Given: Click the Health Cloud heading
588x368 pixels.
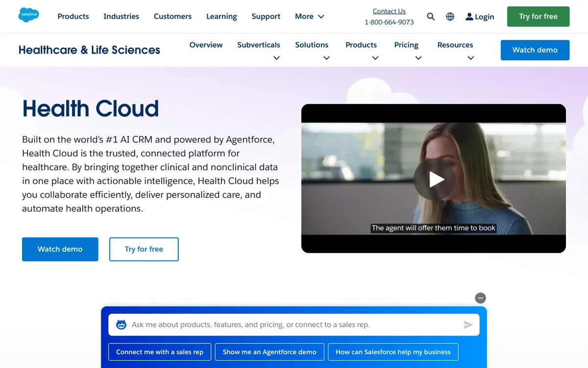Looking at the screenshot, I should 91,108.
